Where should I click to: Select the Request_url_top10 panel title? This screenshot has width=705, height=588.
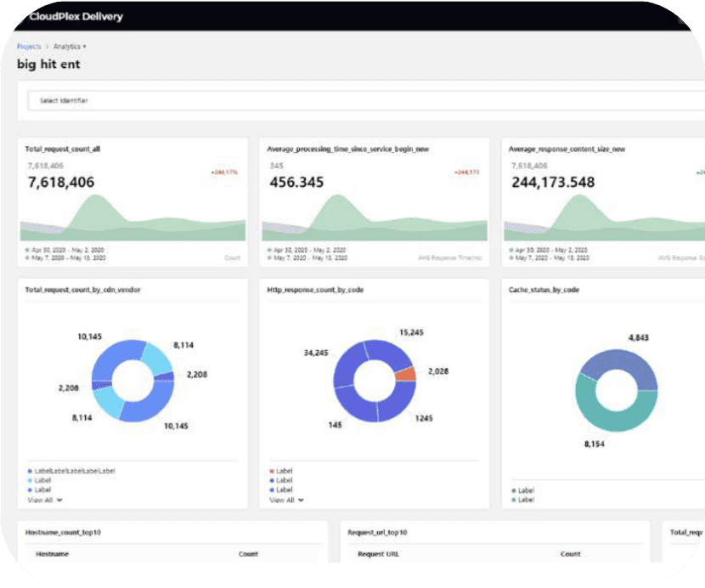tap(377, 532)
